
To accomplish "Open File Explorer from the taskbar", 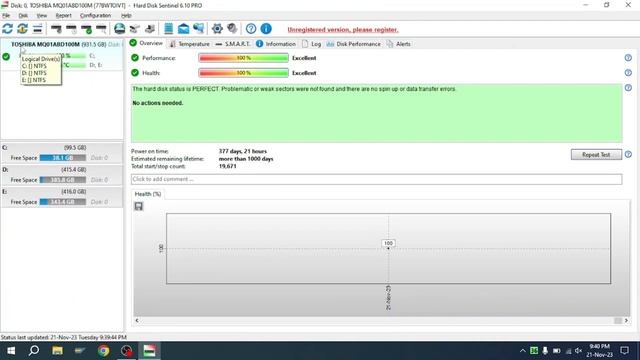I will point(57,351).
